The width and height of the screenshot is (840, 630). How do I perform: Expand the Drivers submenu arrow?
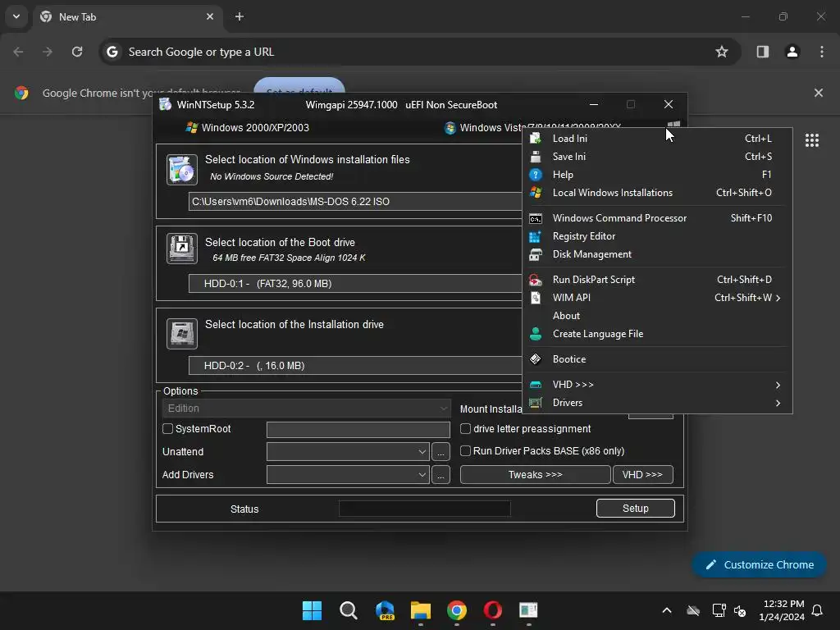pos(778,403)
